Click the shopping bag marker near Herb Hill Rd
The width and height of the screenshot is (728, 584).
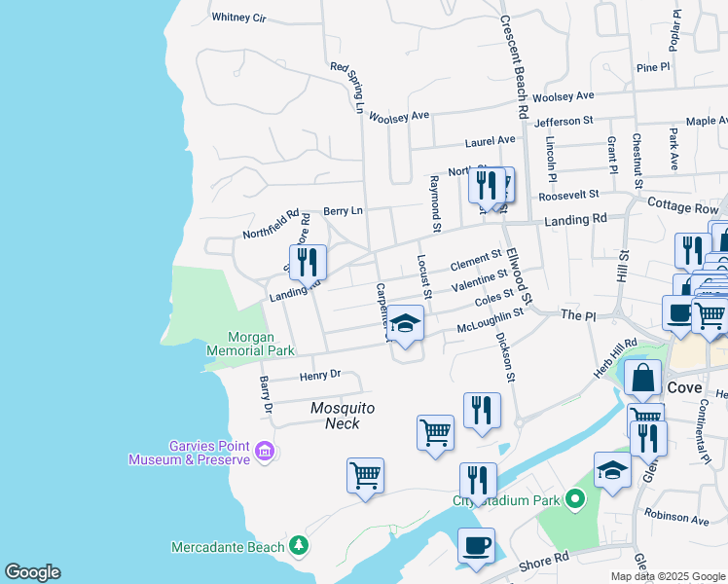pos(642,379)
